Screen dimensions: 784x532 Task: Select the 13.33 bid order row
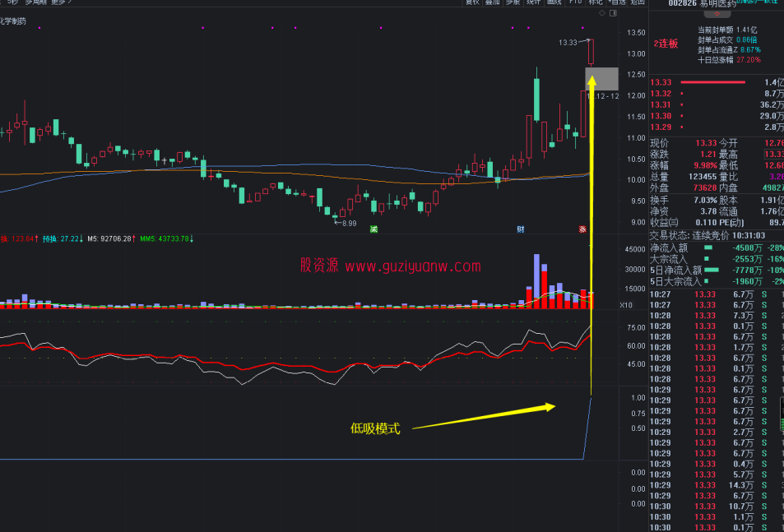(717, 82)
